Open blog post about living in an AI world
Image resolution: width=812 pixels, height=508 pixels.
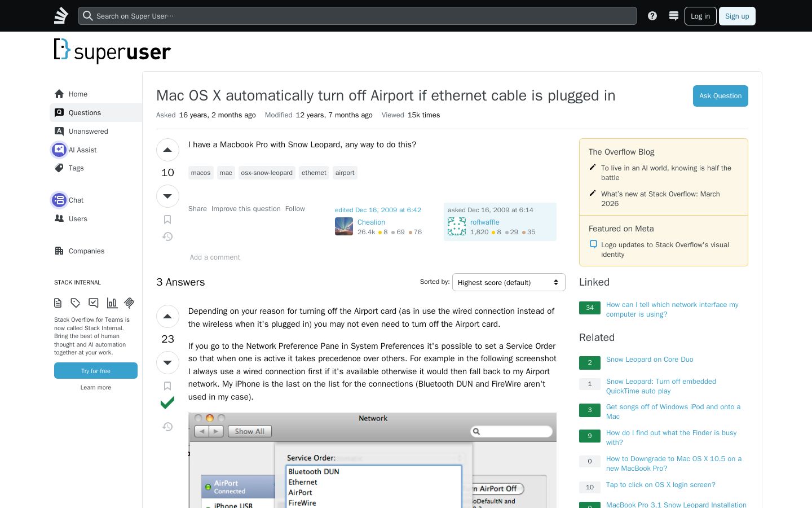[x=666, y=173]
